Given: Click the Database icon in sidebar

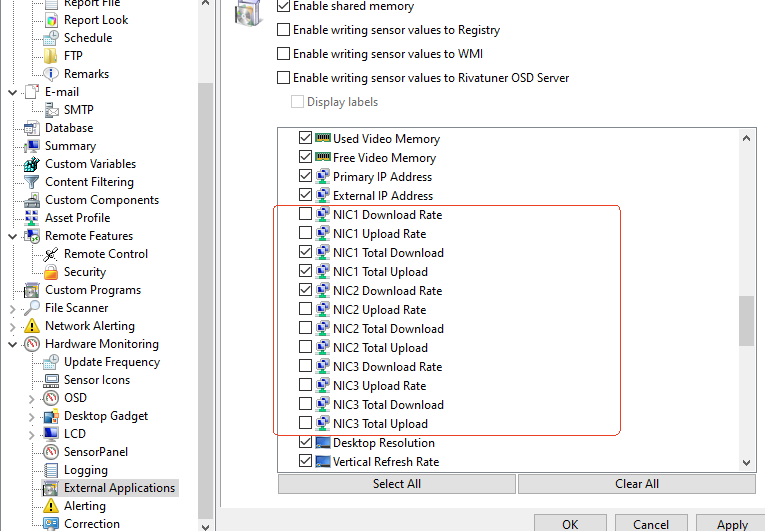Looking at the screenshot, I should (x=31, y=128).
